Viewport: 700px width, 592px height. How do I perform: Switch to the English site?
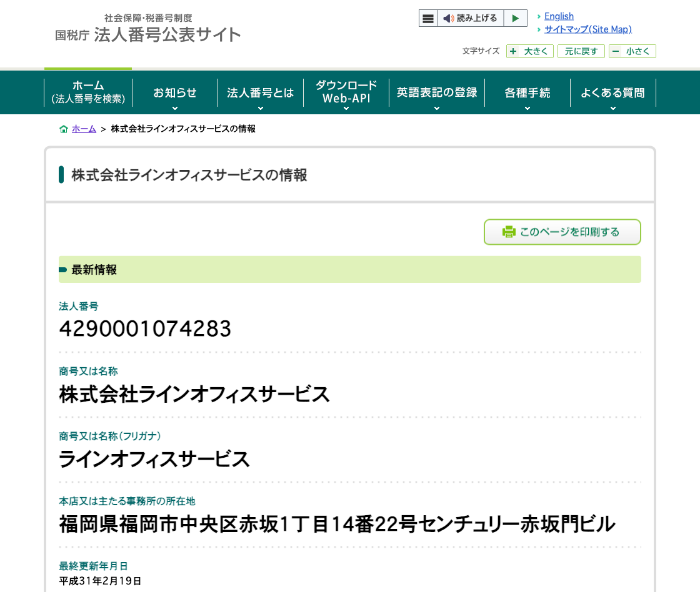click(x=559, y=16)
